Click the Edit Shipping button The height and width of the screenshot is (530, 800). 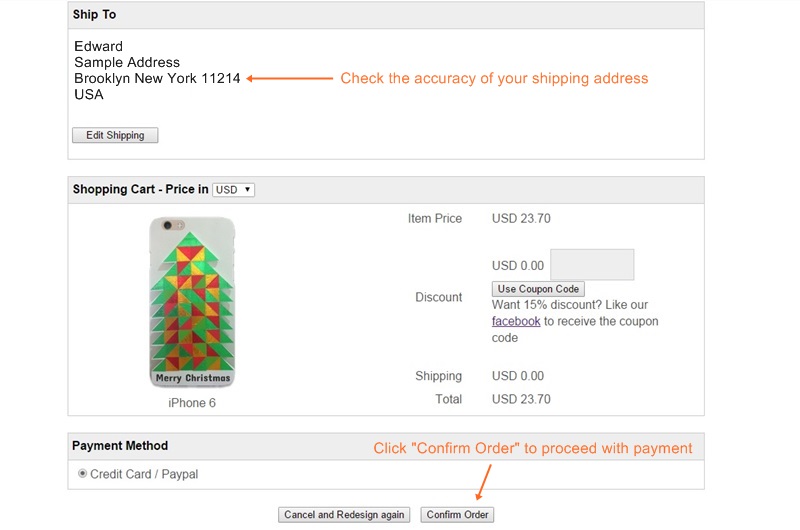[115, 135]
